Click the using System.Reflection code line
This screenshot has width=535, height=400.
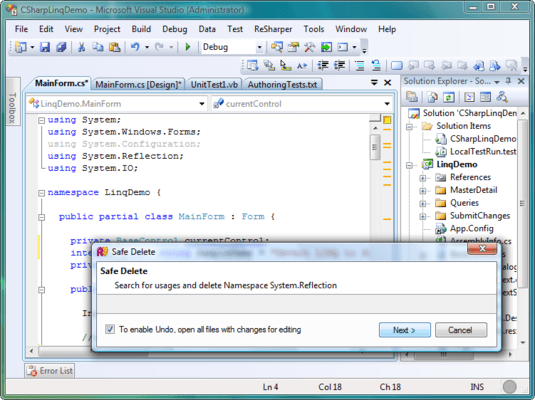tap(115, 156)
